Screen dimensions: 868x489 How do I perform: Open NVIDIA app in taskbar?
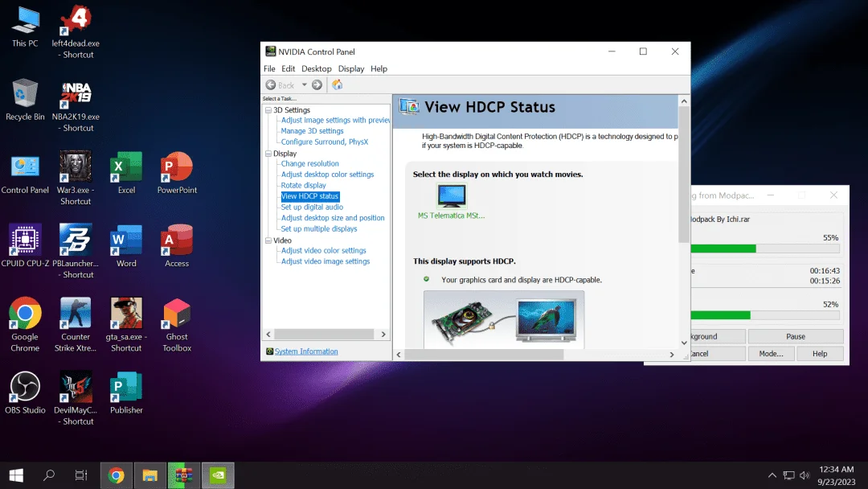click(218, 475)
